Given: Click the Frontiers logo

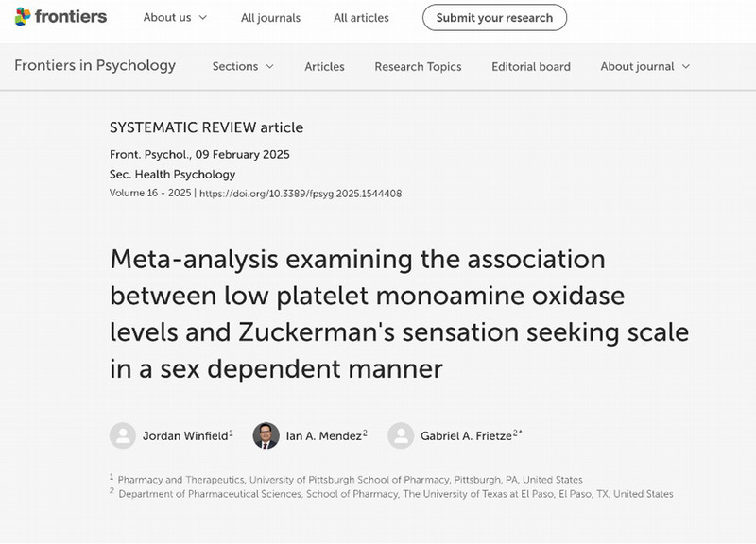Looking at the screenshot, I should click(x=60, y=17).
